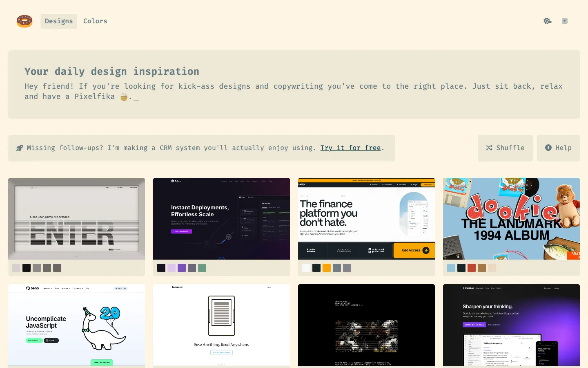Click the Shuffle button
588x368 pixels.
(505, 148)
